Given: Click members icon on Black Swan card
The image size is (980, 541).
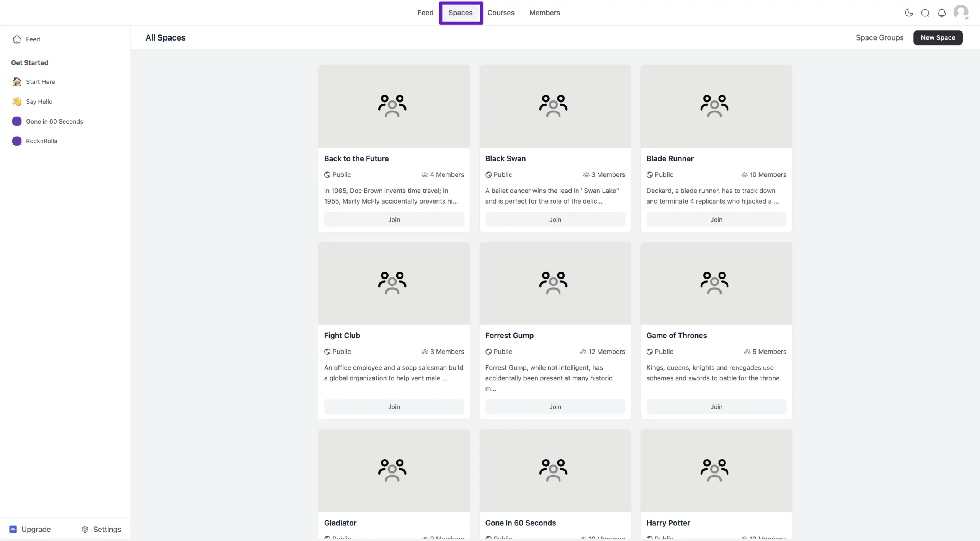Looking at the screenshot, I should coord(586,174).
